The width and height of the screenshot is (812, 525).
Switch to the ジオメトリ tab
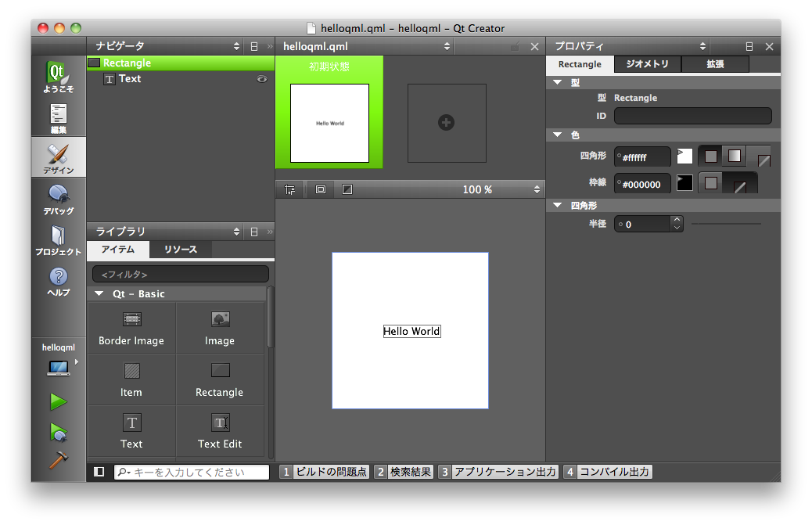647,64
